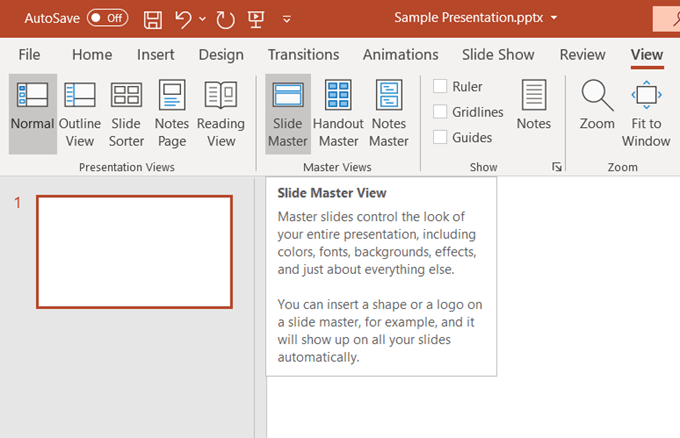Go to the Transitions tab
Viewport: 680px width, 438px height.
[303, 55]
